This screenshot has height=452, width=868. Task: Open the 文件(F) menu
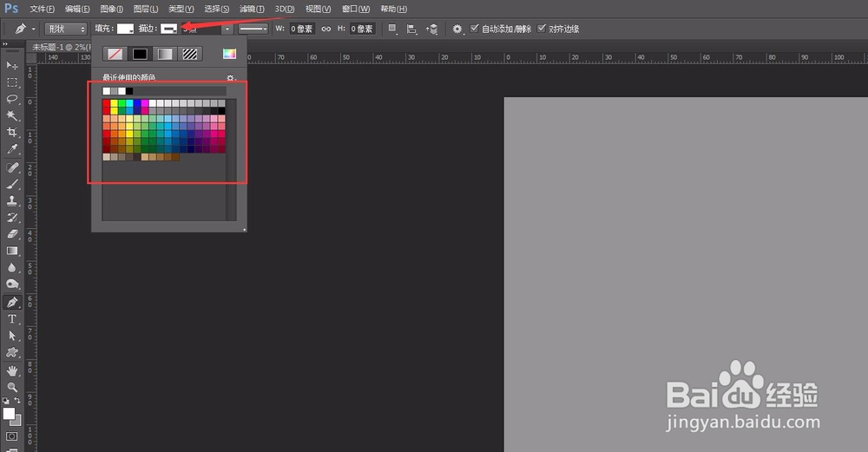pos(42,9)
